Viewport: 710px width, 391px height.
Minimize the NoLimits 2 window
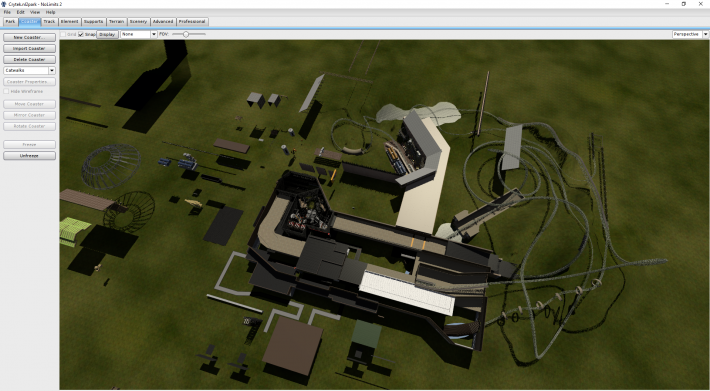click(667, 4)
